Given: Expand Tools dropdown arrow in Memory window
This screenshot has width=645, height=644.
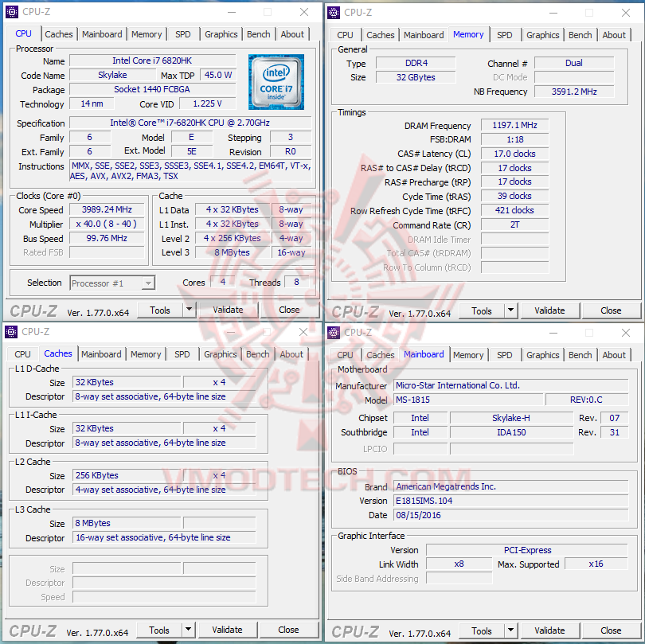Looking at the screenshot, I should point(511,310).
